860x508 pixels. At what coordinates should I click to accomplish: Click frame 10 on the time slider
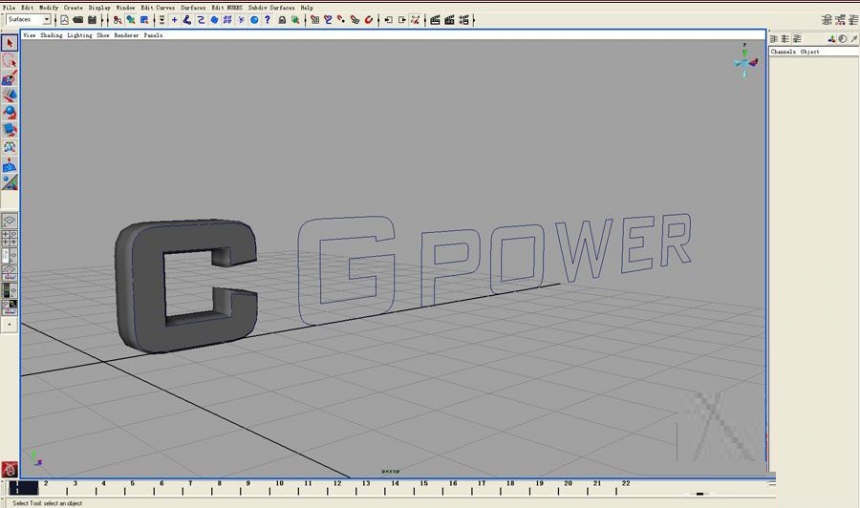tap(280, 484)
